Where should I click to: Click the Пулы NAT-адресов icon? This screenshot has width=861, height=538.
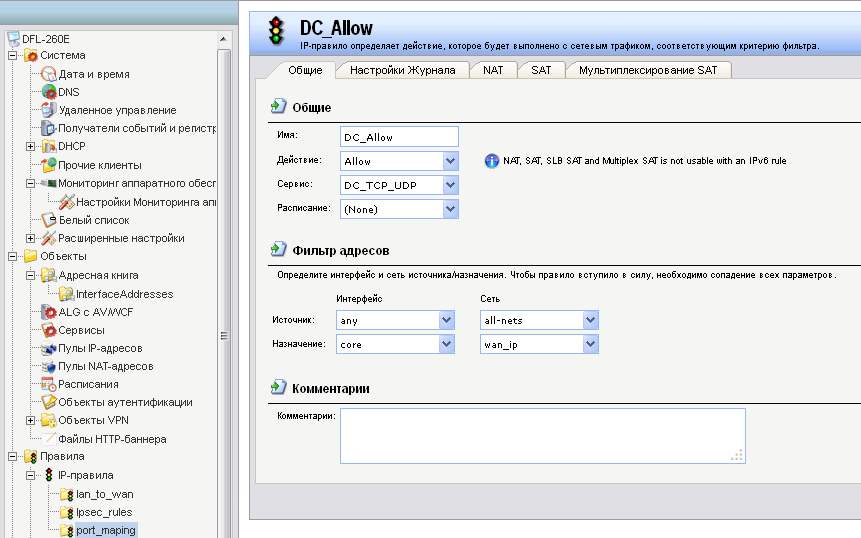pos(48,366)
